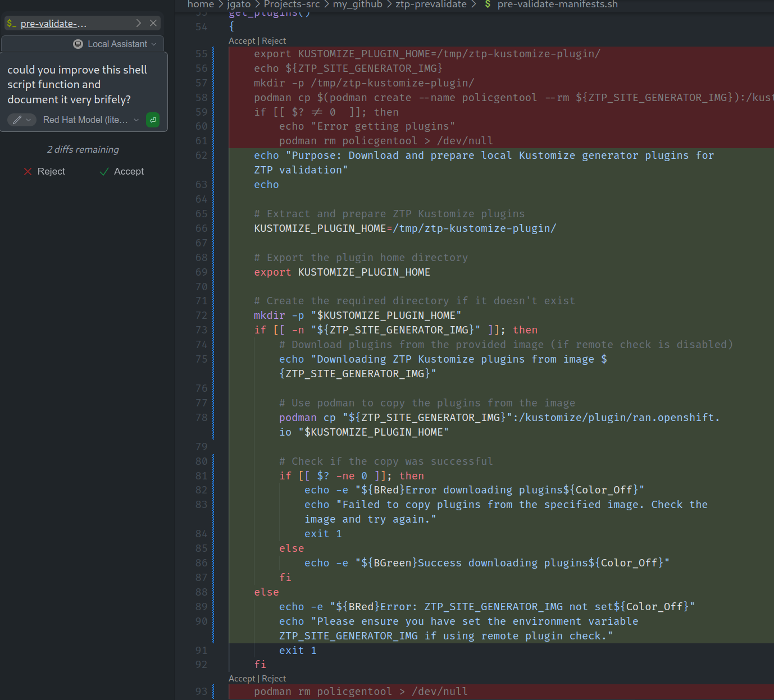Click the shell file icon in context chip
The image size is (774, 700).
pos(12,23)
